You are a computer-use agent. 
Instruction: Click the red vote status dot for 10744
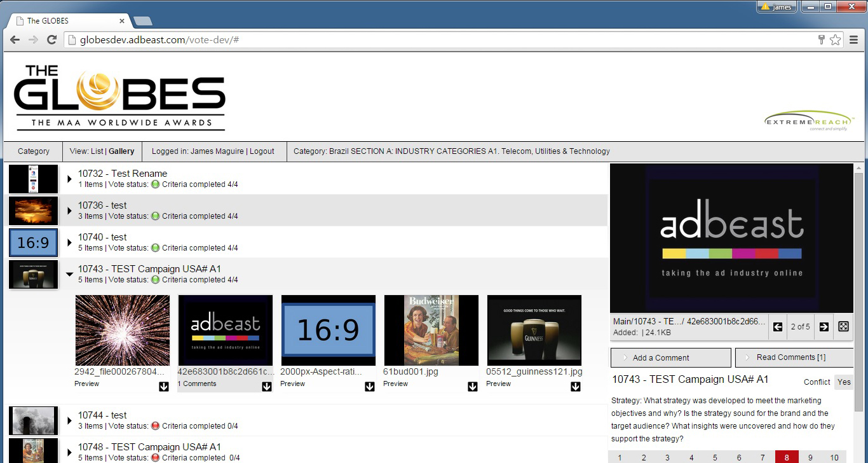coord(155,426)
